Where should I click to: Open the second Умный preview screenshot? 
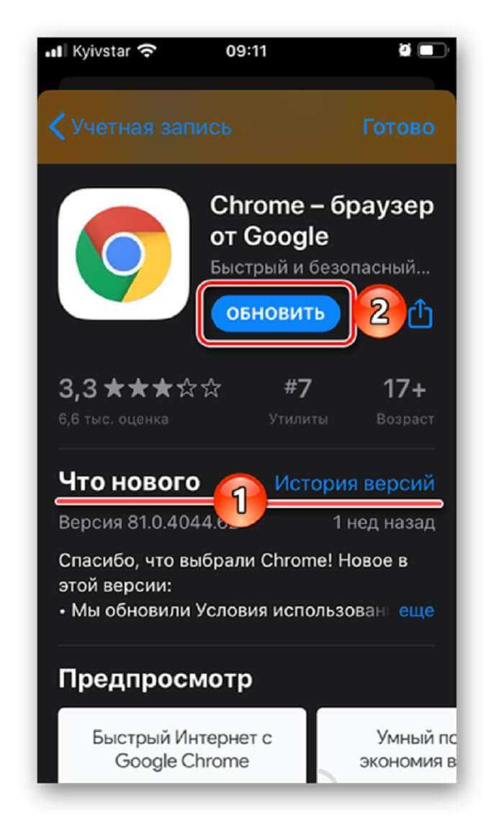(x=387, y=746)
